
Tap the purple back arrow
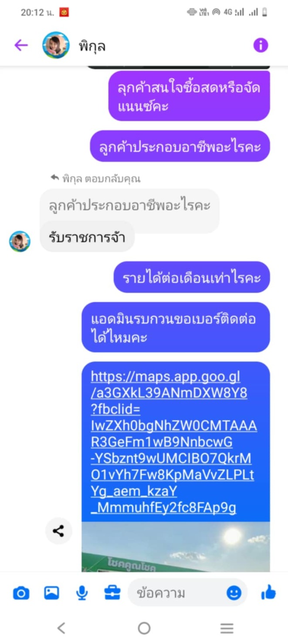21,45
